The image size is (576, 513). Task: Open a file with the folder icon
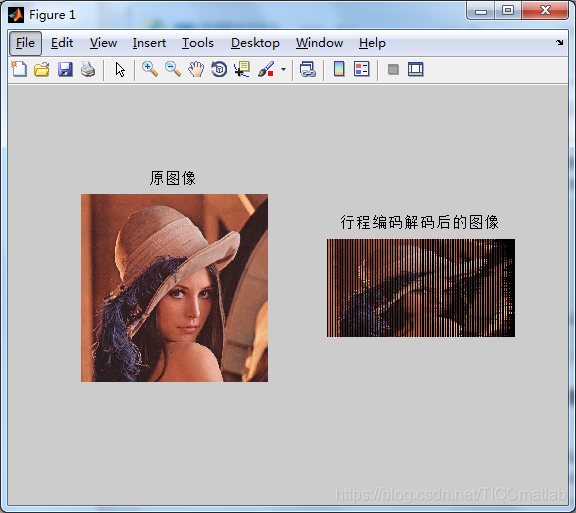tap(42, 69)
